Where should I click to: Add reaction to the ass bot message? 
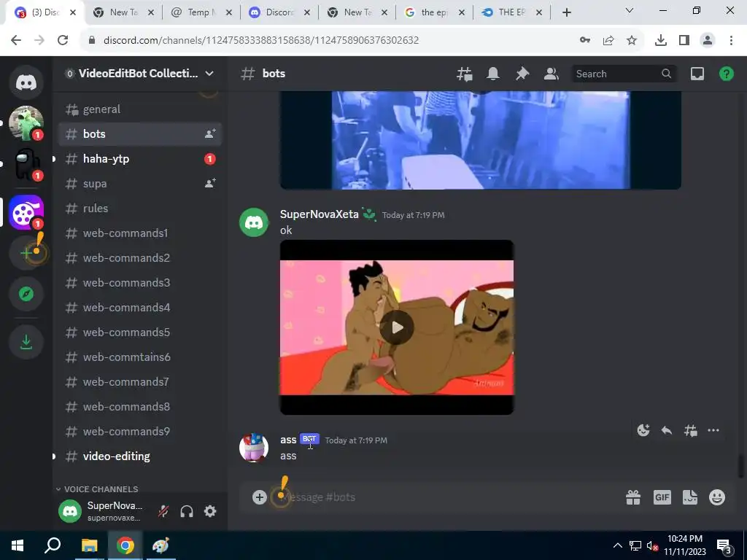coord(643,430)
